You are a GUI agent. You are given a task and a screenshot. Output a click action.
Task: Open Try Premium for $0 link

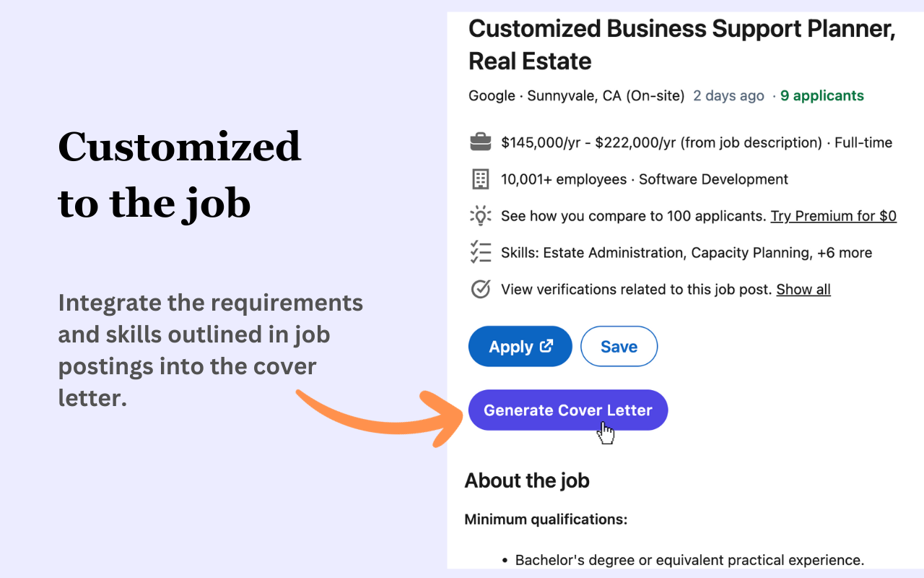click(x=833, y=216)
